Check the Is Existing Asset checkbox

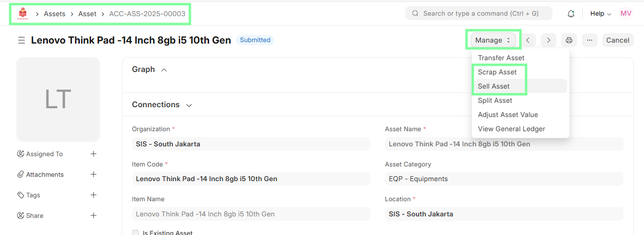[x=136, y=233]
